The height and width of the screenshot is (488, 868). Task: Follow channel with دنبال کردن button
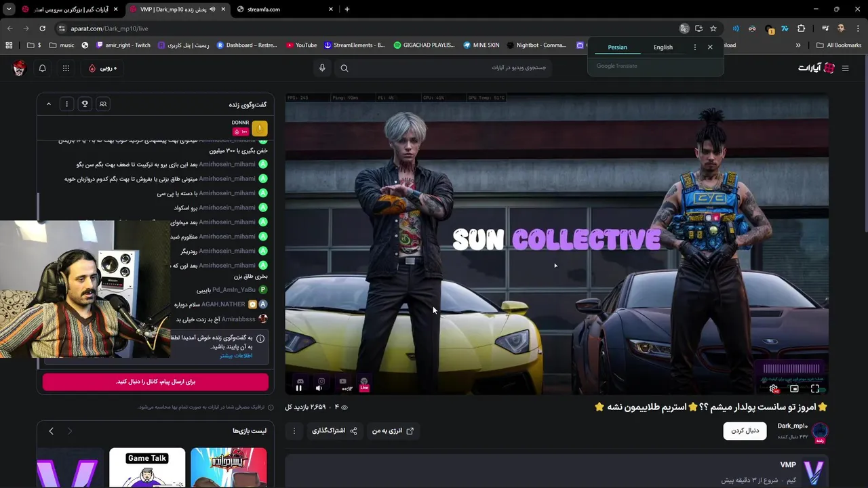tap(745, 430)
